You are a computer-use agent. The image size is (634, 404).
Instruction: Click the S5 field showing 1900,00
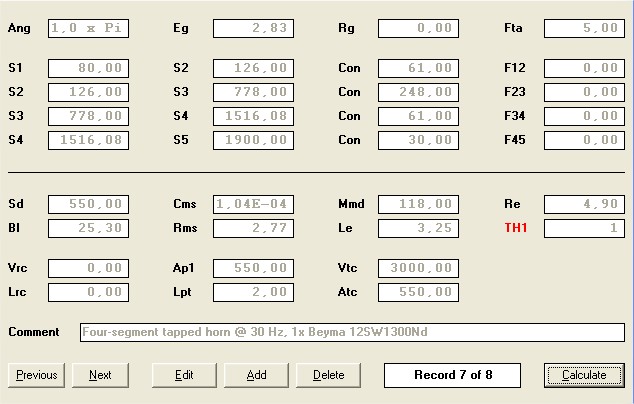pos(253,140)
